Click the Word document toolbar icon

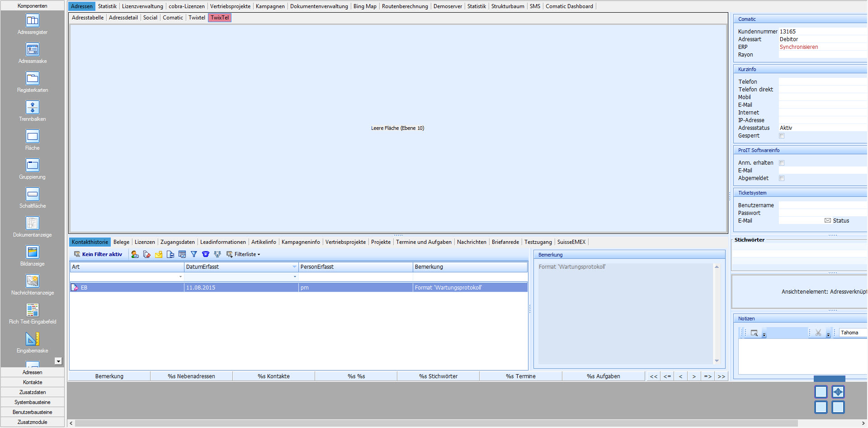tap(170, 254)
